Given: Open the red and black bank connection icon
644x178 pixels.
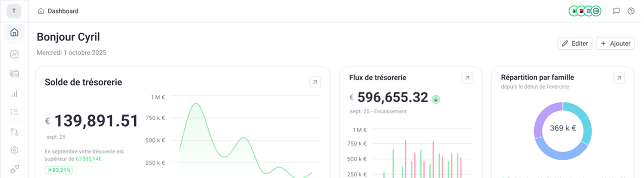Looking at the screenshot, I should pyautogui.click(x=581, y=11).
